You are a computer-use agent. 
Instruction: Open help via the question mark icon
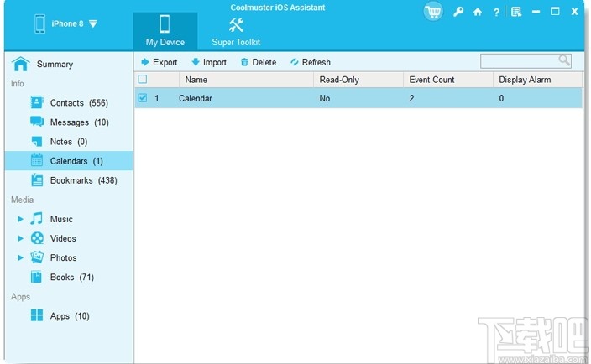coord(496,12)
